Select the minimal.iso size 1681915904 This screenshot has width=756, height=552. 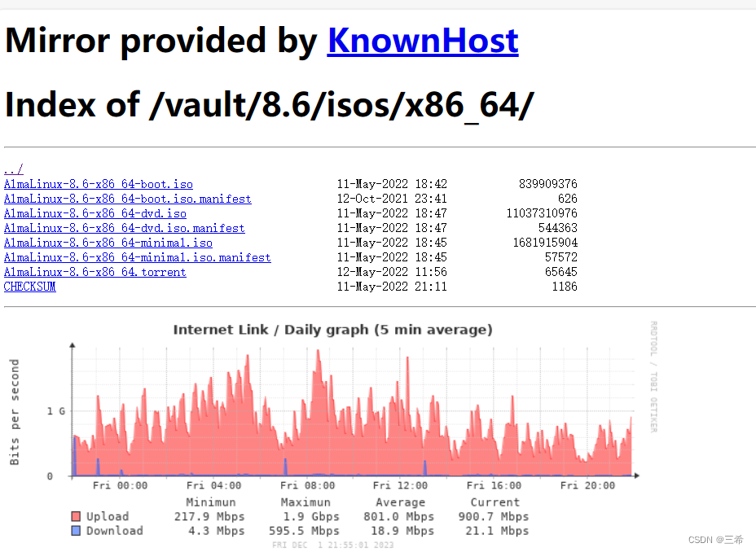tap(545, 243)
